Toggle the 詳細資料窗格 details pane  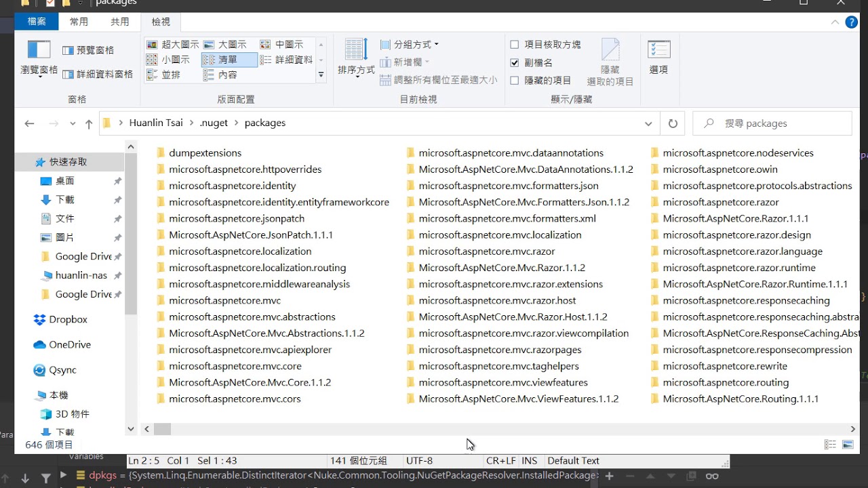[x=97, y=74]
